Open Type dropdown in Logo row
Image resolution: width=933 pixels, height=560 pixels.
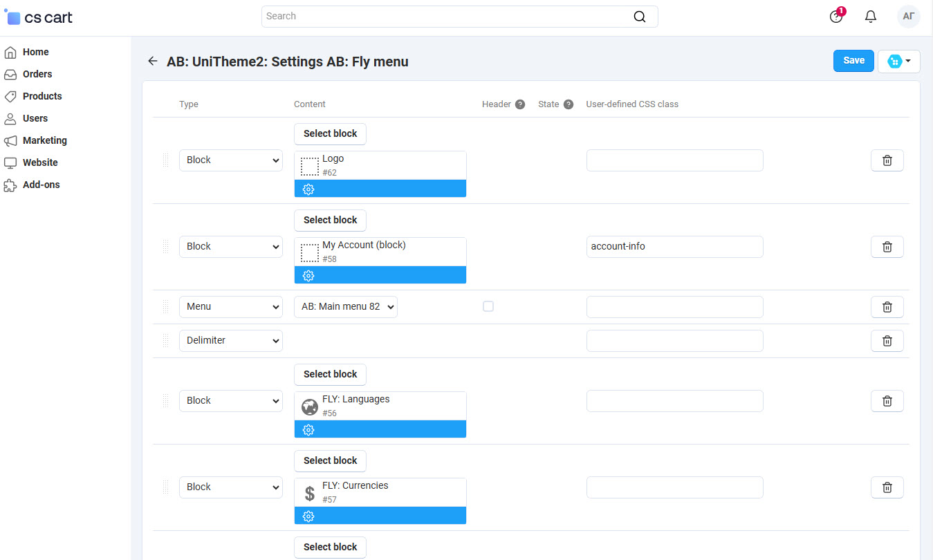(x=231, y=160)
